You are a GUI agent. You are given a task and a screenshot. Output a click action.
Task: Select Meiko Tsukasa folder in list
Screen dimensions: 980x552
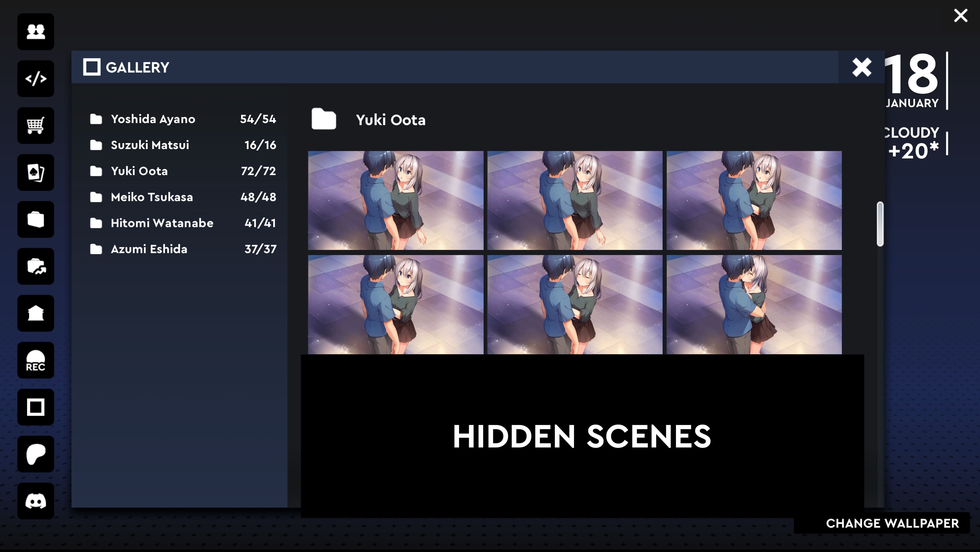pyautogui.click(x=151, y=197)
